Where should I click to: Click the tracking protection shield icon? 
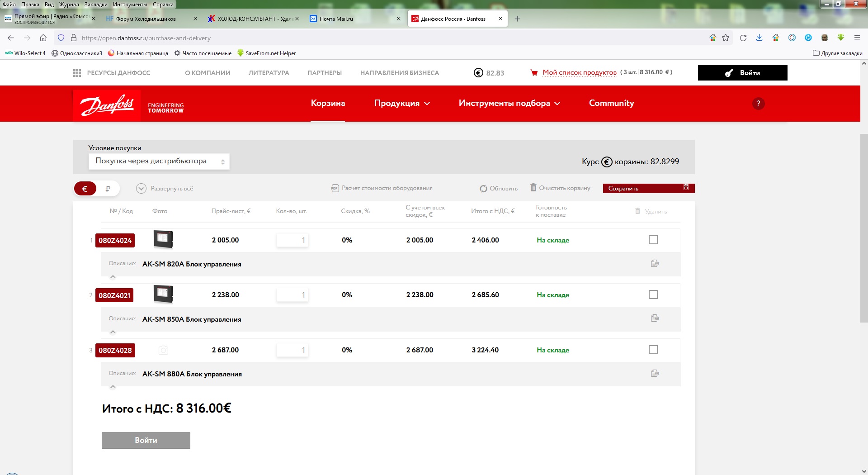61,38
